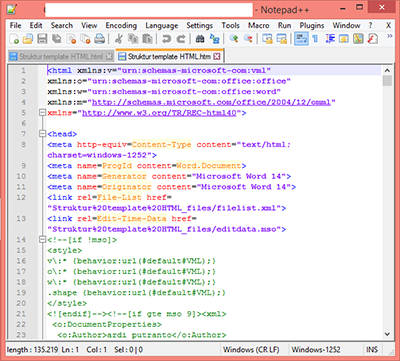Click line number 10 in the margin
400x361 pixels.
[21, 176]
